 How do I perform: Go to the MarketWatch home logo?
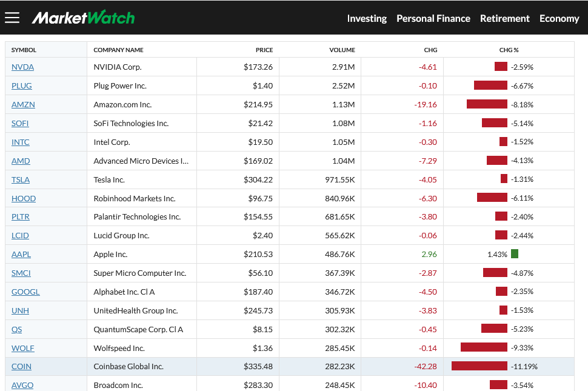click(83, 18)
